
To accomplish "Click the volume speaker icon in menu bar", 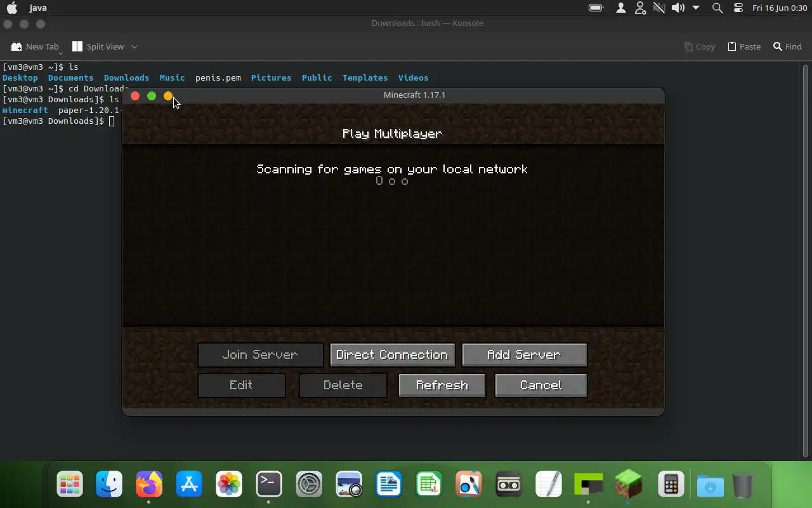I will tap(678, 8).
